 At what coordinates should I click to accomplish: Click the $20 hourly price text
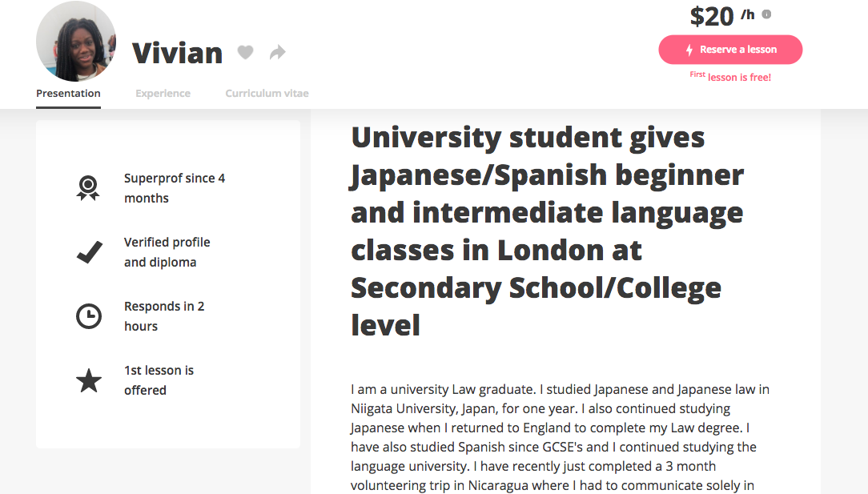tap(711, 15)
